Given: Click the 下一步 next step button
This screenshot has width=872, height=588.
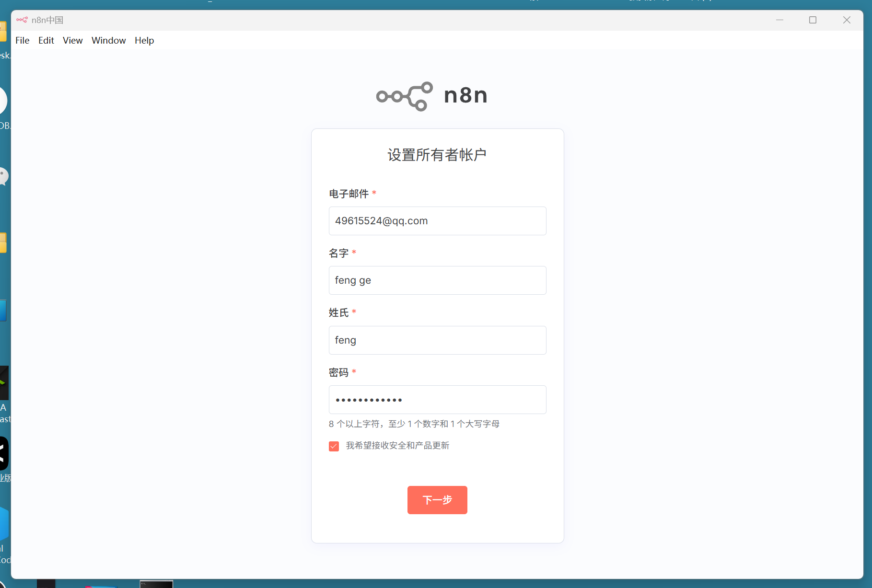Looking at the screenshot, I should coord(437,500).
